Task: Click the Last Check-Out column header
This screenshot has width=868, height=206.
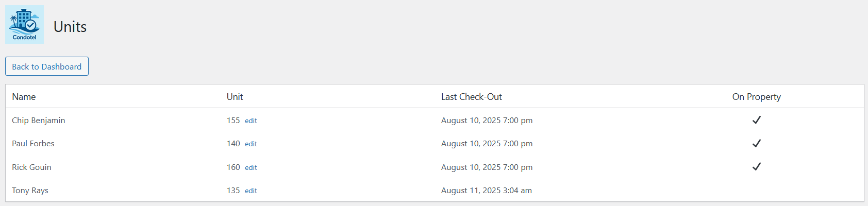Action: pos(471,97)
